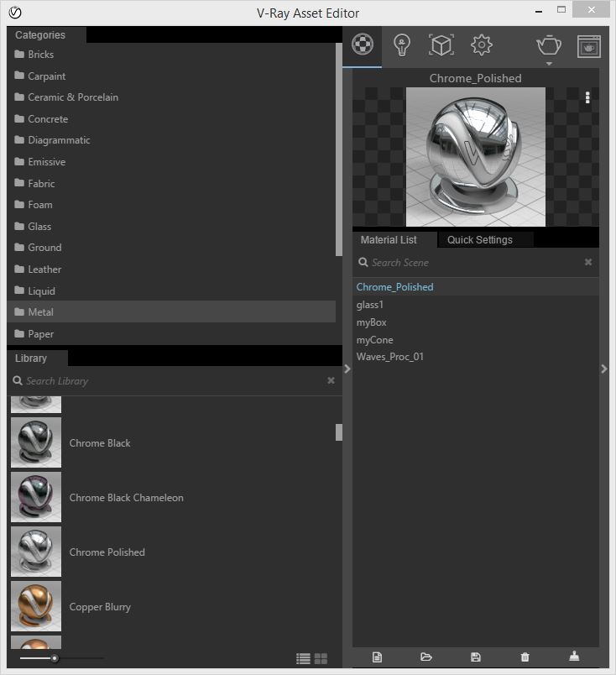The image size is (616, 675).
Task: Click the Render teapot icon
Action: click(x=549, y=44)
